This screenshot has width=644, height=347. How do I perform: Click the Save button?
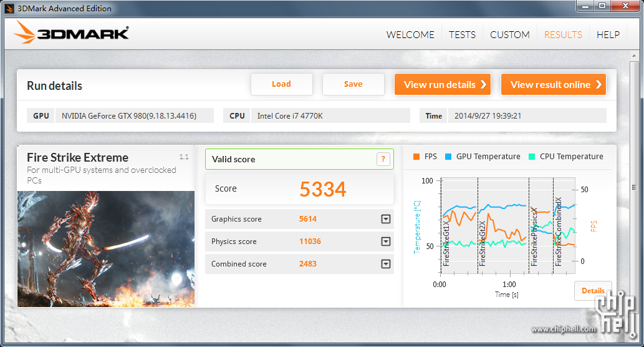tap(353, 84)
